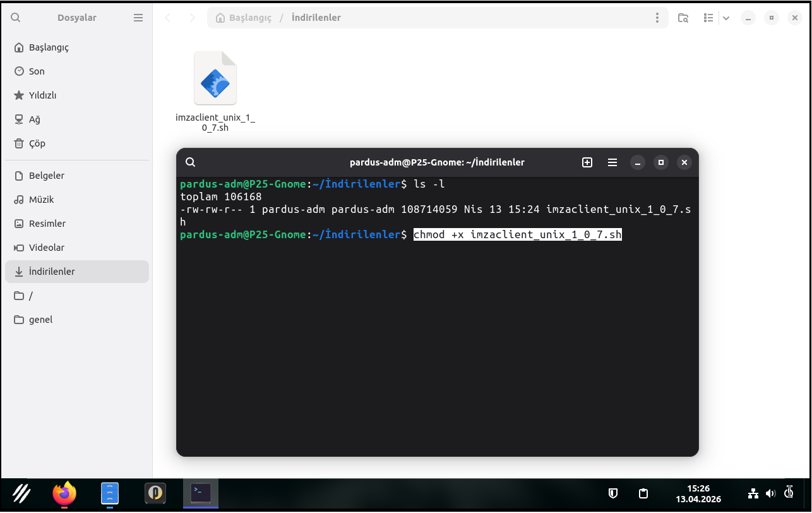Open search in the Dosyalar sidebar

click(x=16, y=18)
